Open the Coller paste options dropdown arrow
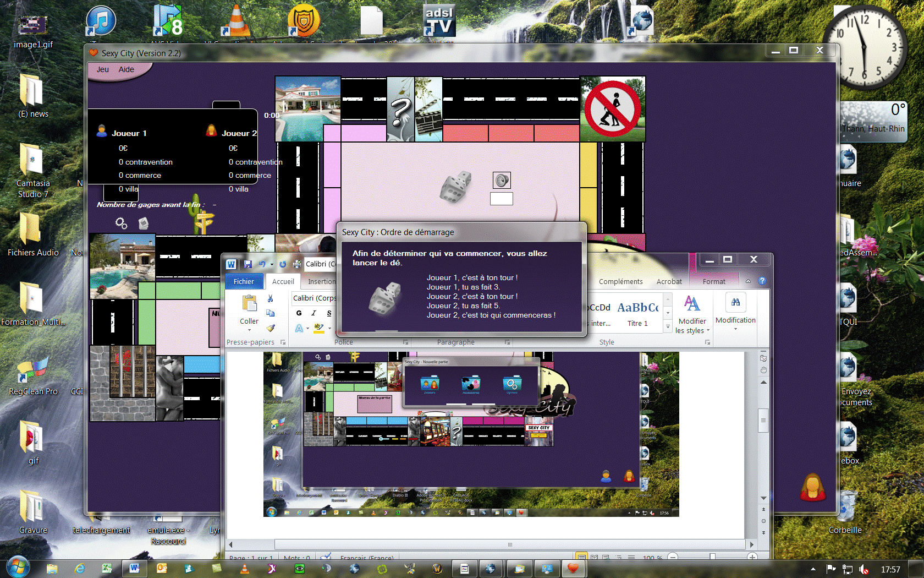The width and height of the screenshot is (924, 578). (x=249, y=330)
